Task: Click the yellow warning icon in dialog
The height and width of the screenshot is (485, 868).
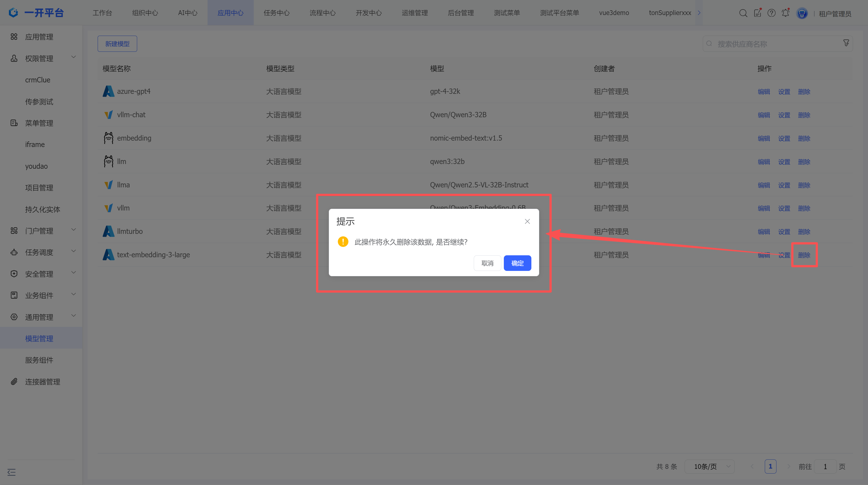Action: pyautogui.click(x=343, y=241)
